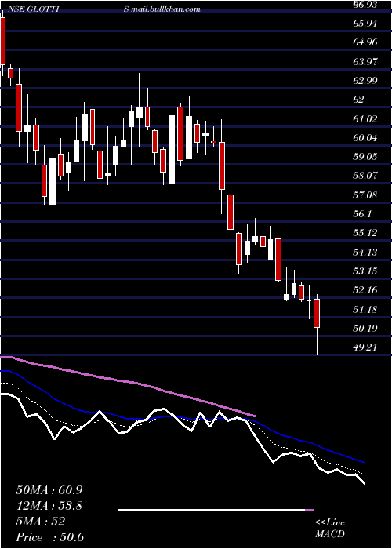Image resolution: width=392 pixels, height=549 pixels.
Task: Click the 50.19 price axis label
Action: click(365, 328)
